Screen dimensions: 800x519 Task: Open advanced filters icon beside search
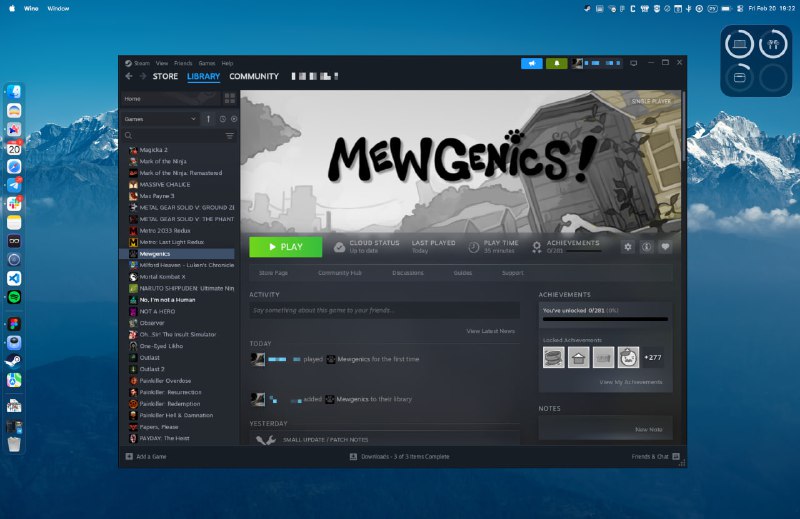(230, 136)
